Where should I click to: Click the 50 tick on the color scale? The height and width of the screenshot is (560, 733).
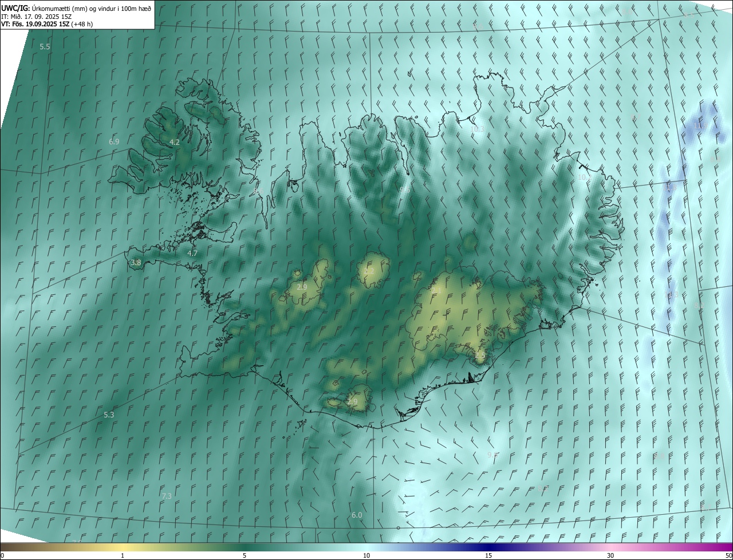(x=728, y=556)
